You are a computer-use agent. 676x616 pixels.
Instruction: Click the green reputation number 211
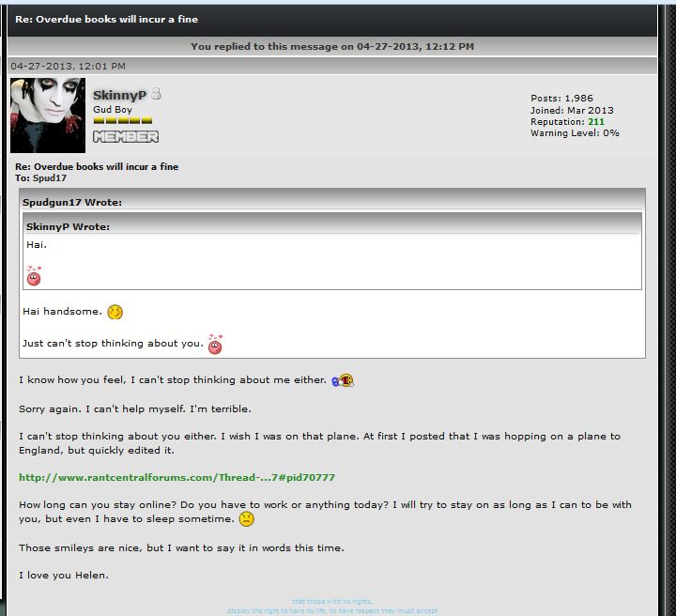click(x=596, y=121)
